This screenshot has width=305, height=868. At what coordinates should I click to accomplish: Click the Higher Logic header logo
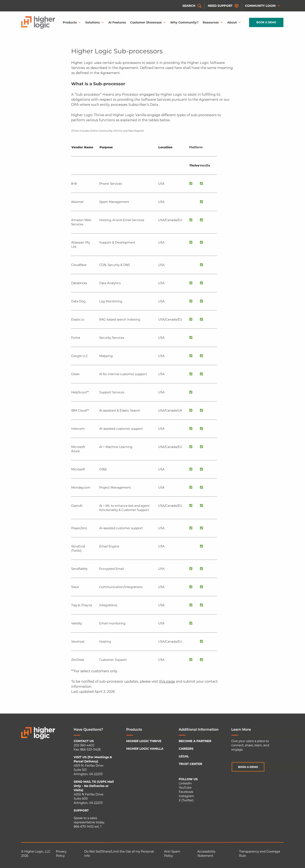pyautogui.click(x=38, y=22)
